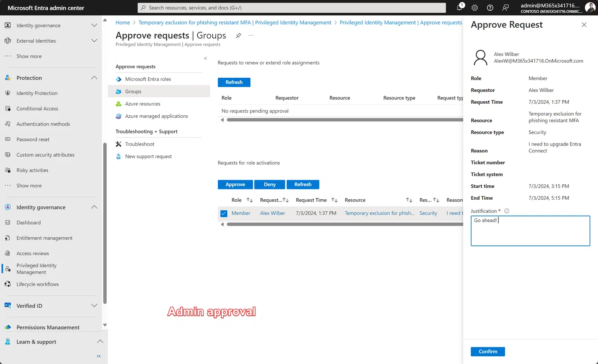The image size is (598, 364).
Task: Click the Confirm button
Action: [488, 351]
